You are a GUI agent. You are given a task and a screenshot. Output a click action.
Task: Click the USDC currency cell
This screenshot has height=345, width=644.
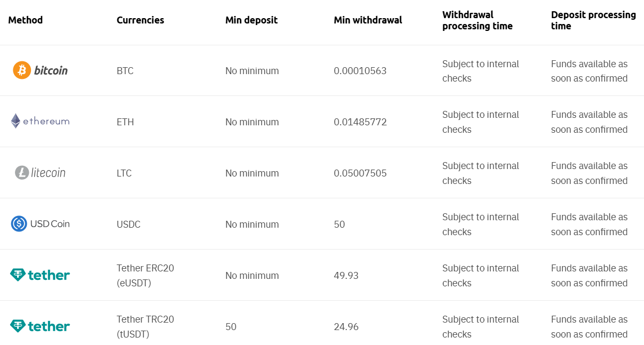pos(129,224)
